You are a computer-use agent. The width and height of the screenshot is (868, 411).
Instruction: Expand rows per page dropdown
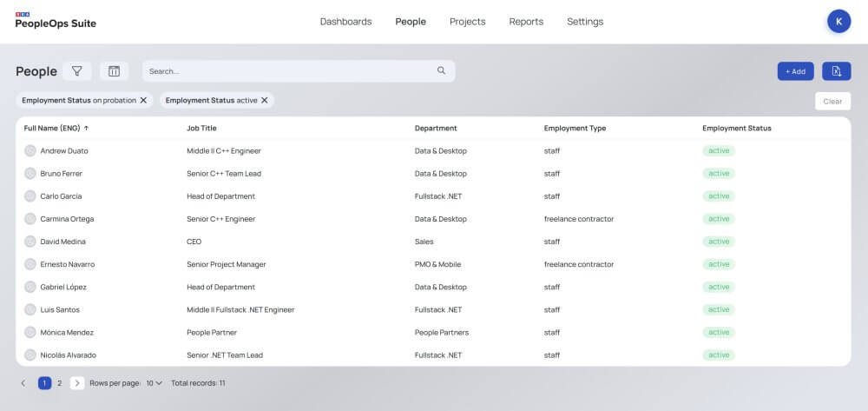coord(154,382)
